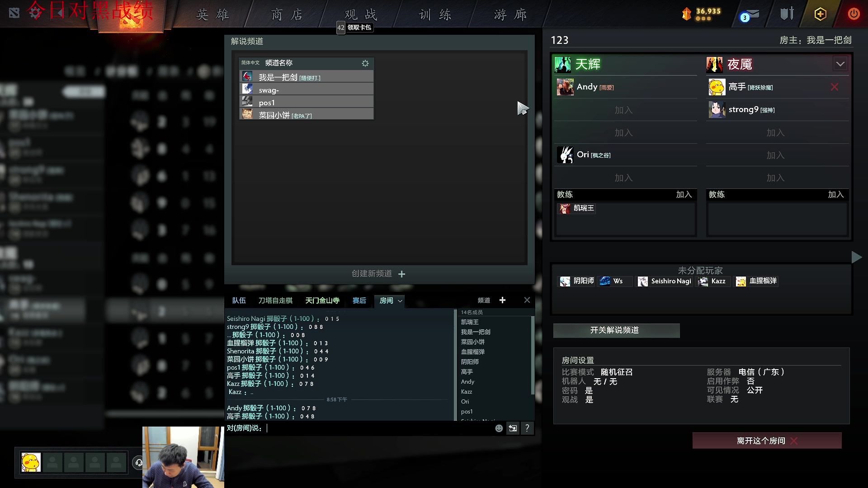Expand the 房间 chat tab dropdown
The width and height of the screenshot is (868, 488).
pyautogui.click(x=400, y=301)
